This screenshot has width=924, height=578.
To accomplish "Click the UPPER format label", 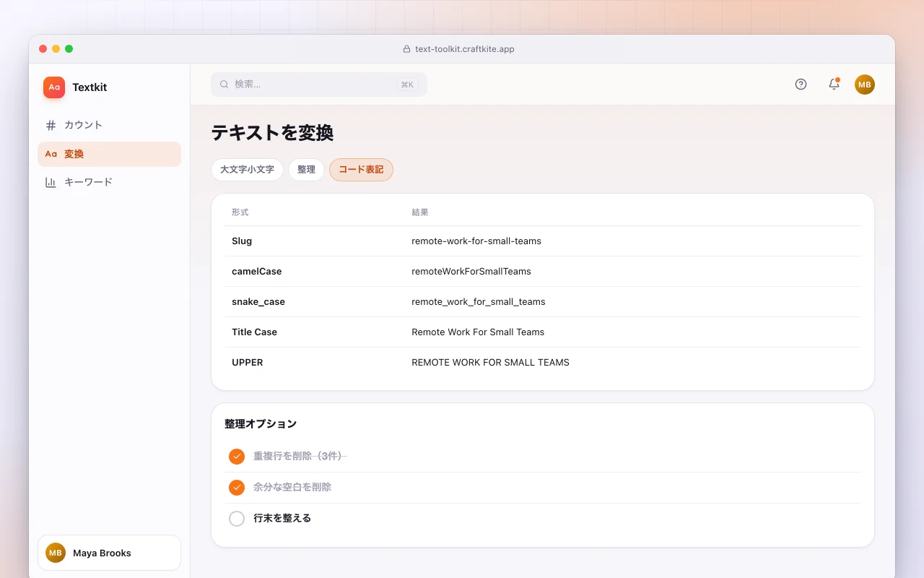I will pyautogui.click(x=248, y=363).
